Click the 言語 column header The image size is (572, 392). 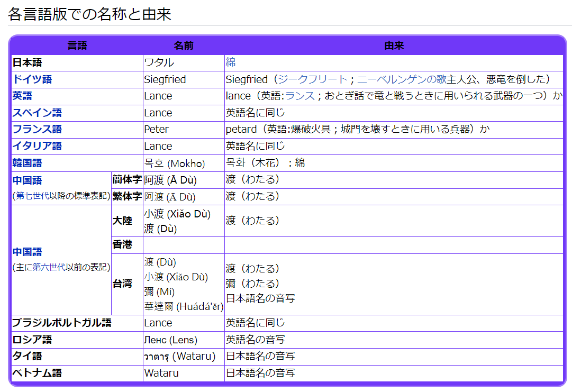[77, 45]
